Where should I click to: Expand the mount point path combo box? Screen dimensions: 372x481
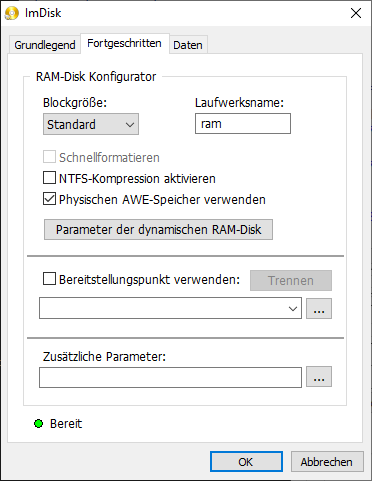pos(170,308)
